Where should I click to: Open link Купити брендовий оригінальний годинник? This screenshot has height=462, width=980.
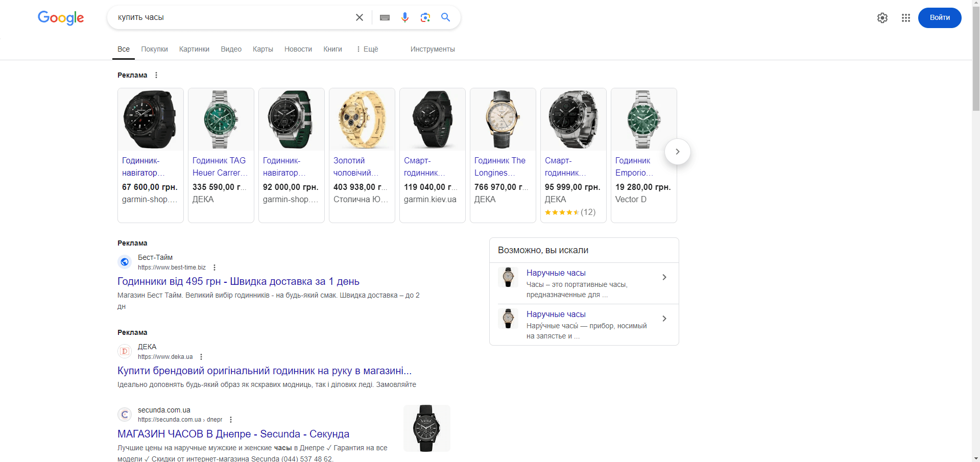pos(265,371)
